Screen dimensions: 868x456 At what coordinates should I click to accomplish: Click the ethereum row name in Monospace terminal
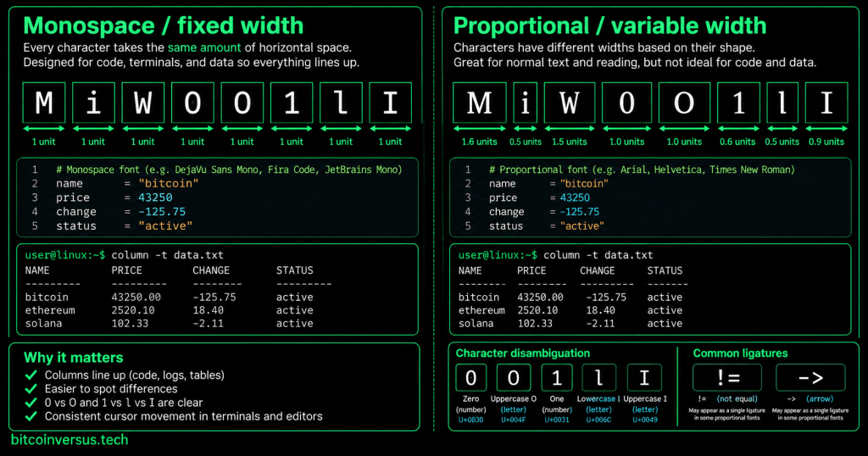pyautogui.click(x=50, y=310)
